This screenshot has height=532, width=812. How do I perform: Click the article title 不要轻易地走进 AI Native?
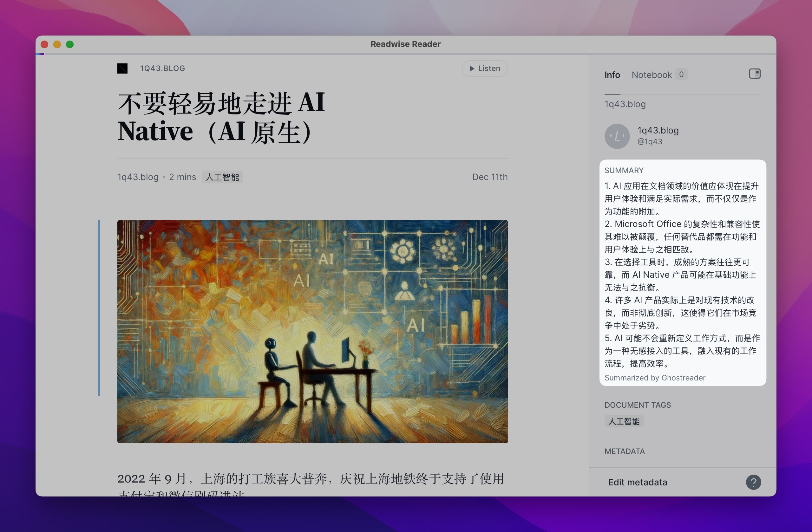click(x=221, y=117)
